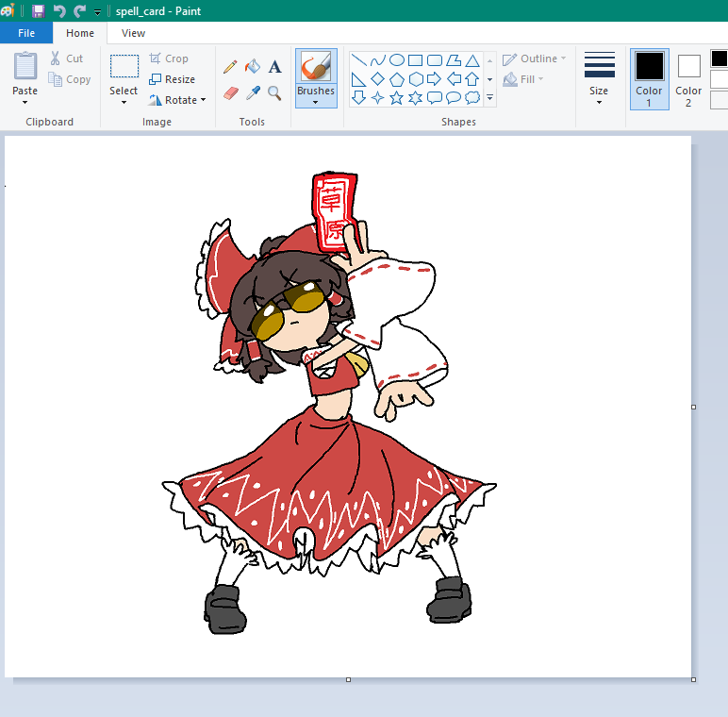Pick the Five-point star shape
728x717 pixels.
click(396, 98)
